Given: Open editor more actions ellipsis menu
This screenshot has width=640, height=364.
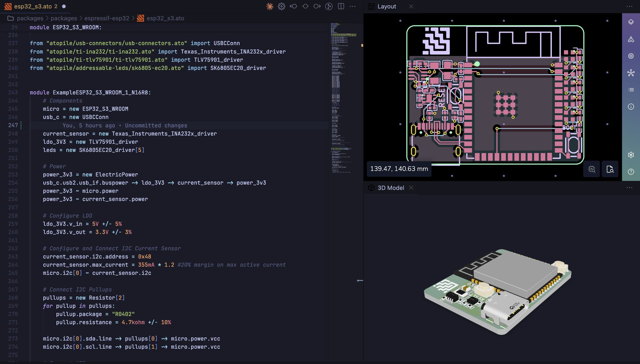Looking at the screenshot, I should [x=352, y=6].
